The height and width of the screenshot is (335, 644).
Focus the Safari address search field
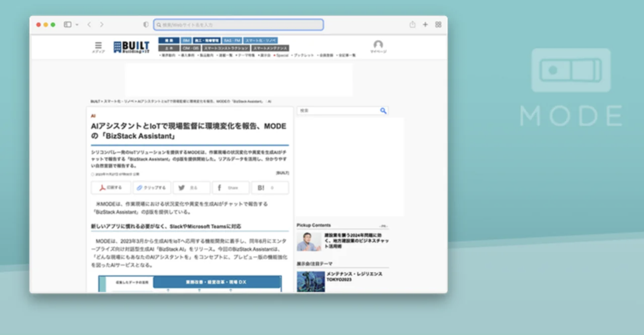click(x=238, y=25)
